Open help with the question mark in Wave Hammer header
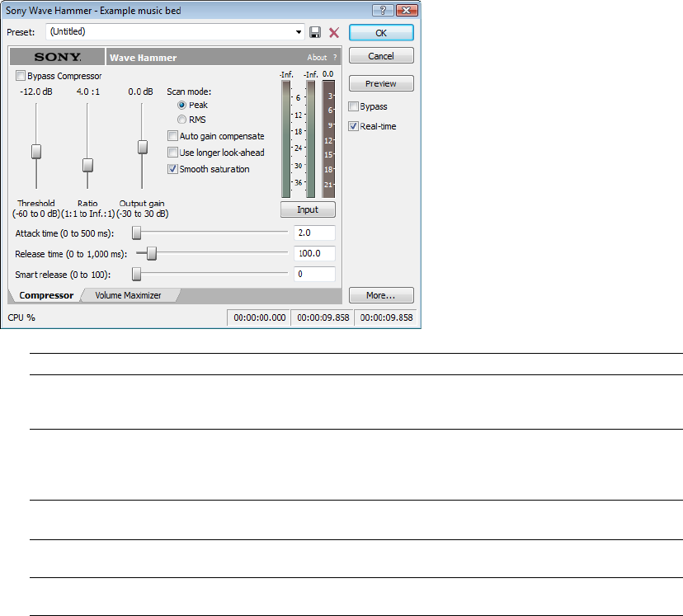 point(335,58)
